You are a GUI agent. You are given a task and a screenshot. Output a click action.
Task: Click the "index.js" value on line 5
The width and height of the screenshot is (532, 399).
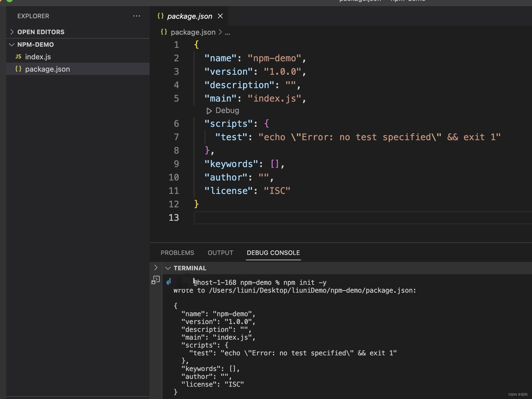pos(274,98)
